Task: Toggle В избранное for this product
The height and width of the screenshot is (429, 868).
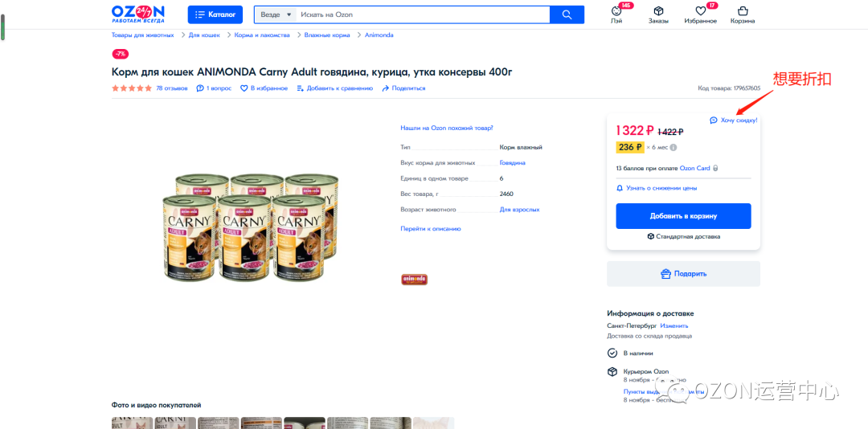Action: point(264,88)
